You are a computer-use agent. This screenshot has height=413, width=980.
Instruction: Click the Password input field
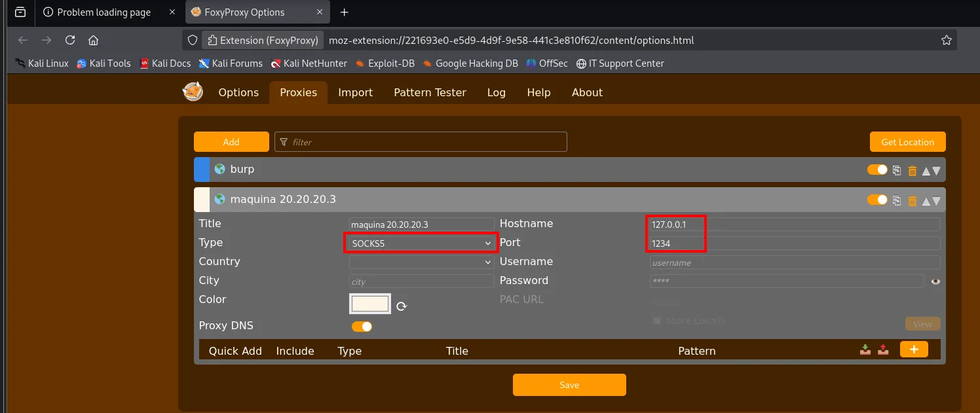pyautogui.click(x=787, y=281)
